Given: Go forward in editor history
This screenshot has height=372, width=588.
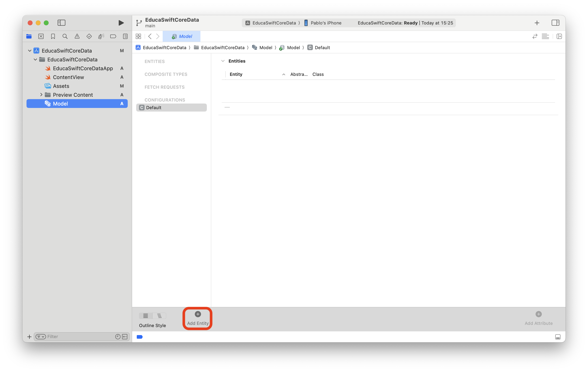Looking at the screenshot, I should [x=158, y=36].
